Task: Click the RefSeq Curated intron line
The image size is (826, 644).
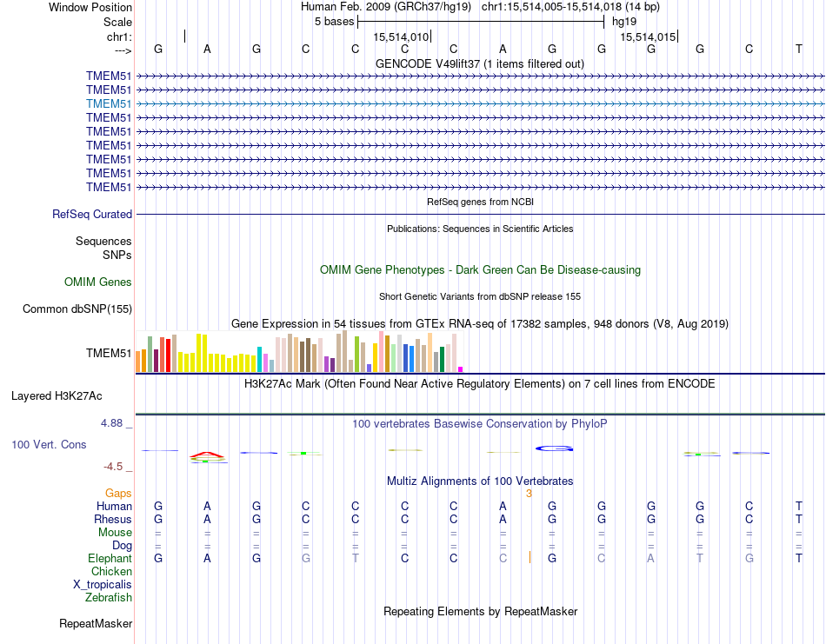Action: [x=480, y=215]
